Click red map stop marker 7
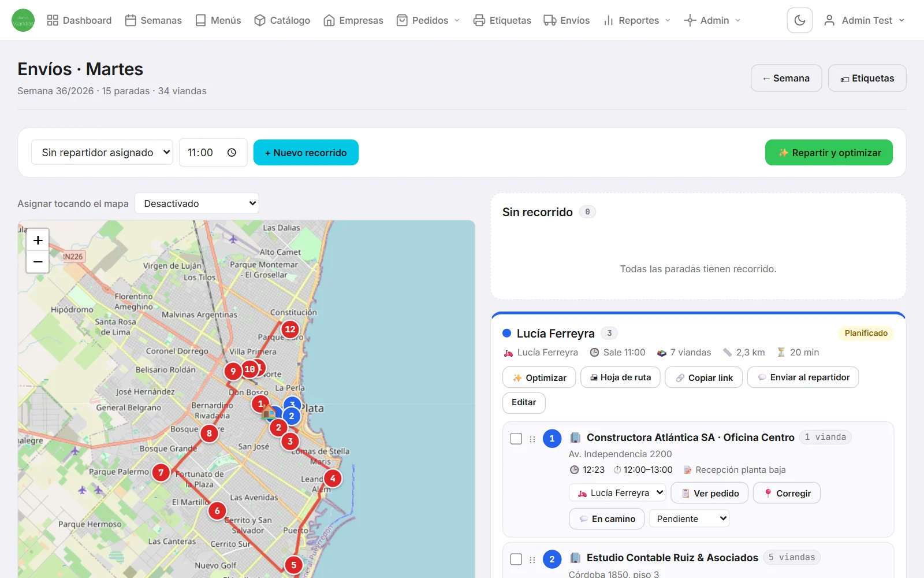Image resolution: width=924 pixels, height=578 pixels. tap(161, 473)
